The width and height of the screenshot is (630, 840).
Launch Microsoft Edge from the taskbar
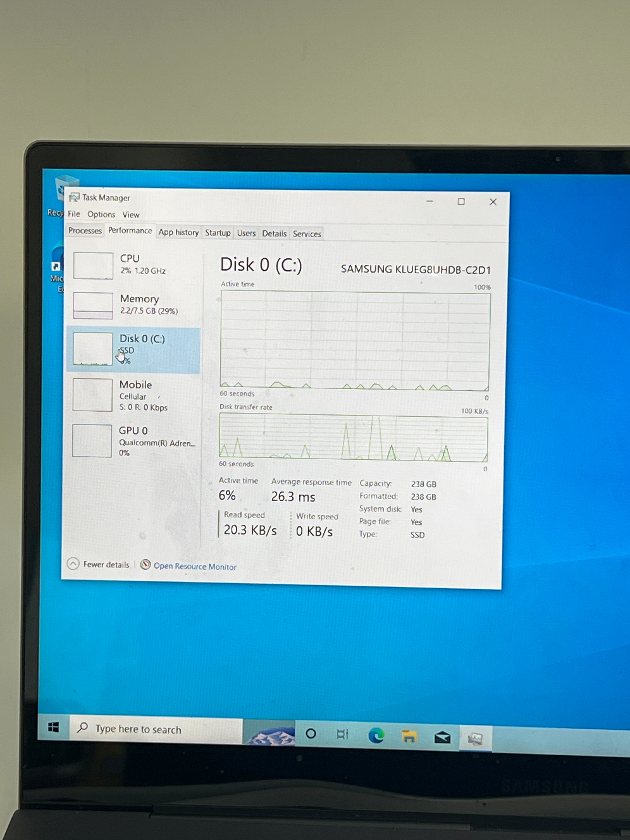376,736
